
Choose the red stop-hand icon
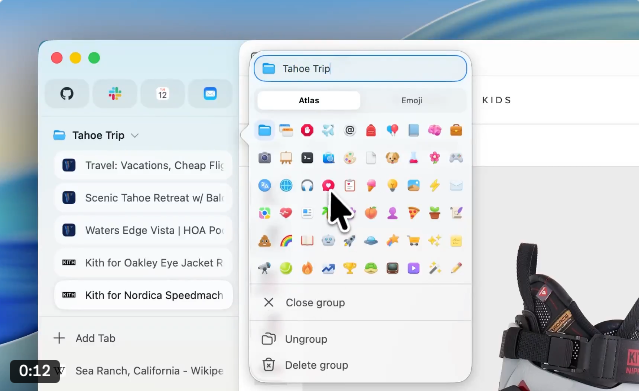[x=307, y=130]
